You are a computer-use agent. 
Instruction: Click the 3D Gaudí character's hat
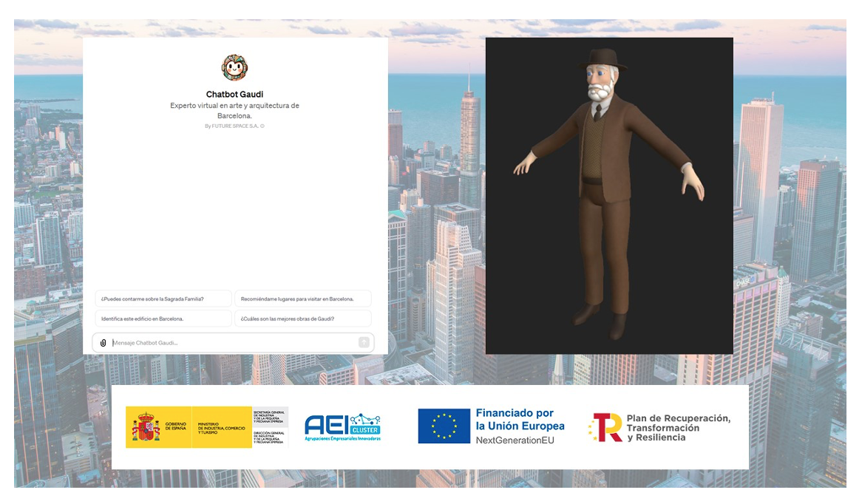tap(604, 59)
